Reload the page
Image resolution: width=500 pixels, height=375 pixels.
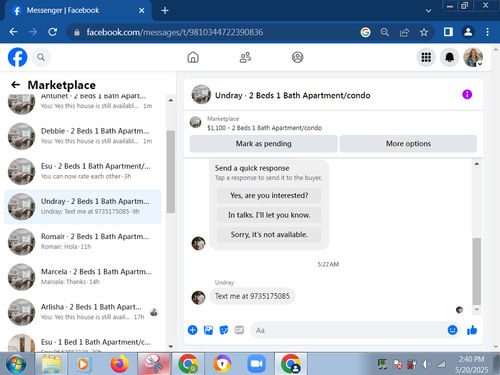pos(52,32)
